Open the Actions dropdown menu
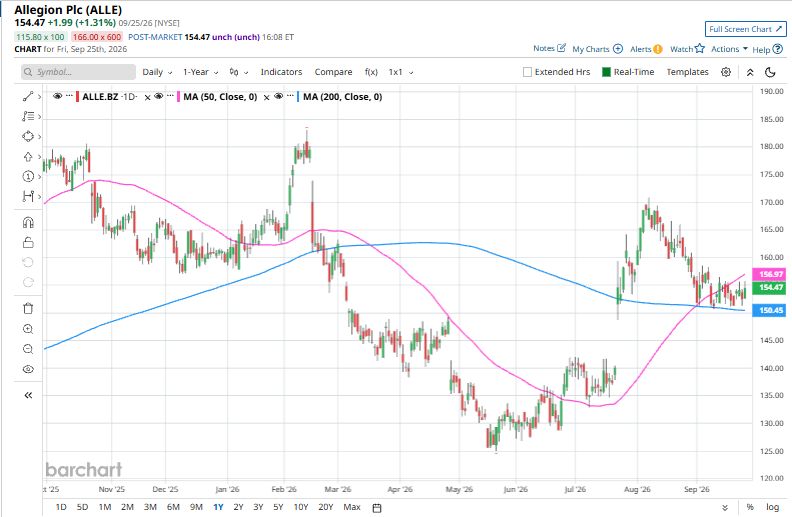The image size is (792, 517). pos(729,49)
